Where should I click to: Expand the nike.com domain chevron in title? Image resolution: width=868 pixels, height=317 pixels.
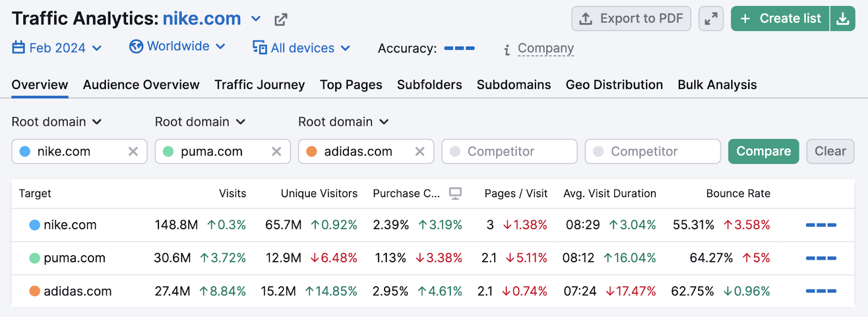point(256,20)
